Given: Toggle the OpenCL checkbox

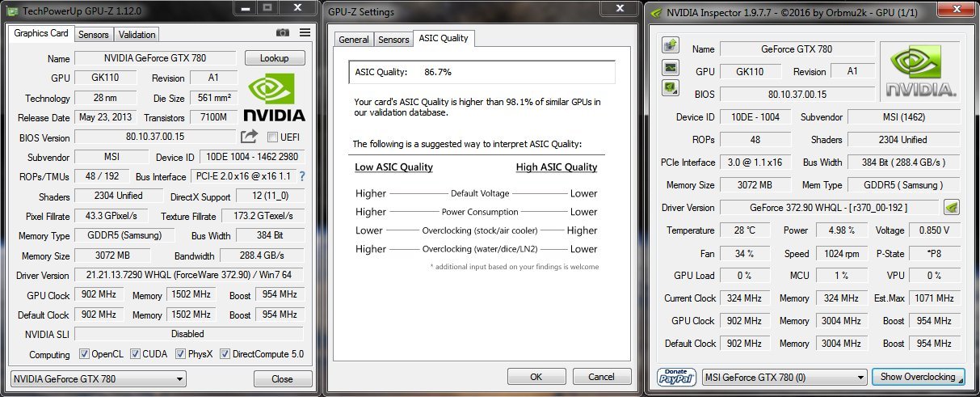Looking at the screenshot, I should point(84,354).
